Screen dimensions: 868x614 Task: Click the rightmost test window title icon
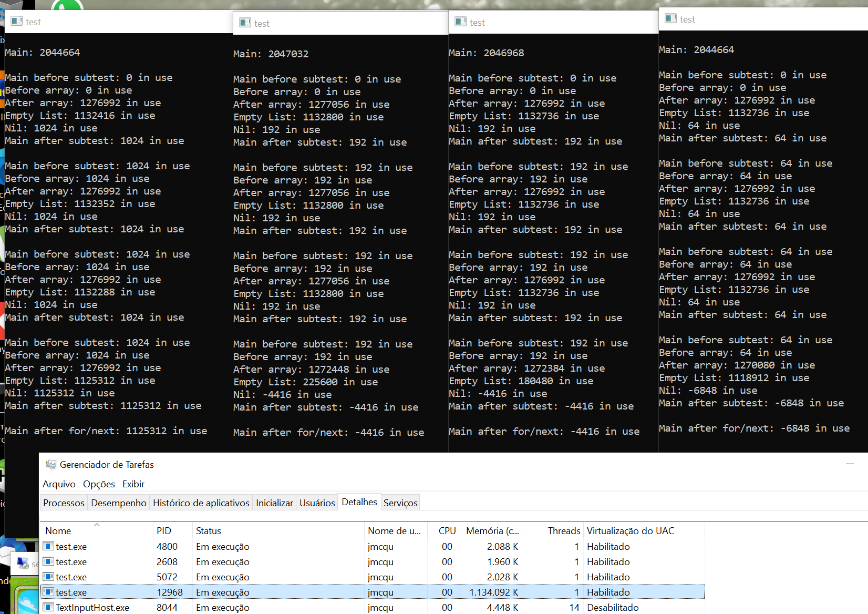(x=670, y=19)
